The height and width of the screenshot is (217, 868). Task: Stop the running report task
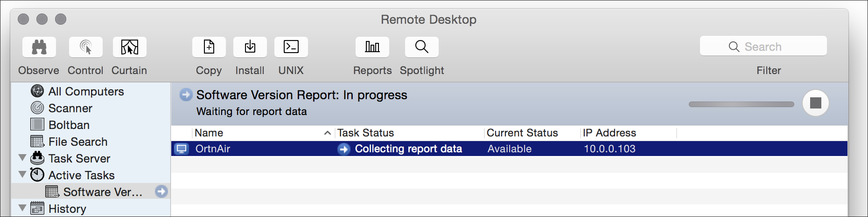pyautogui.click(x=816, y=103)
